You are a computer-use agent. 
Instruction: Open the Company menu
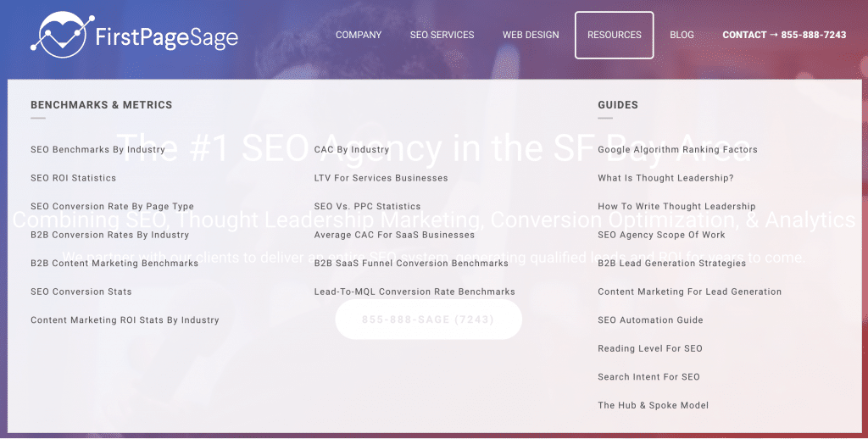(x=359, y=35)
